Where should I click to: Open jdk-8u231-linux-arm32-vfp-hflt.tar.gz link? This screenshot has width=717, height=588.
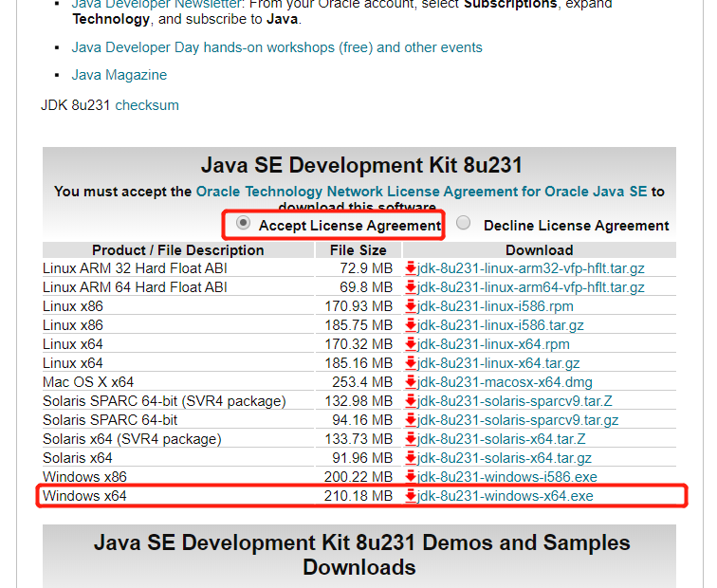point(531,268)
